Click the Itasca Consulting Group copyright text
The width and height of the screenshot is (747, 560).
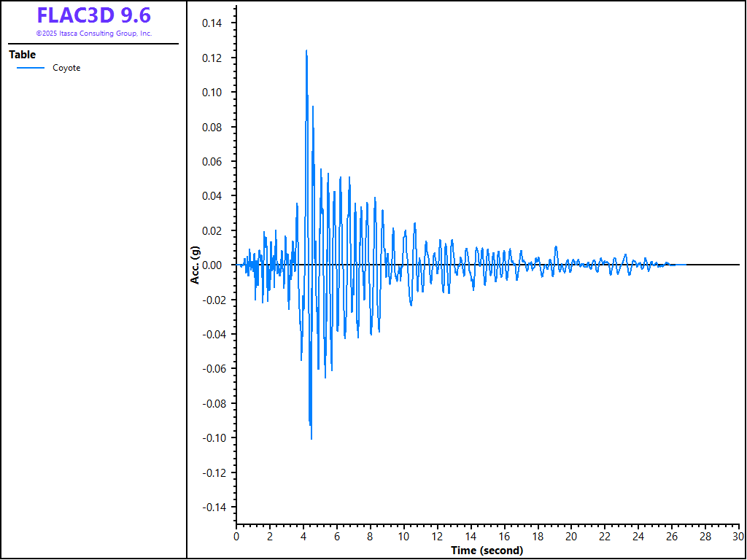(x=94, y=34)
